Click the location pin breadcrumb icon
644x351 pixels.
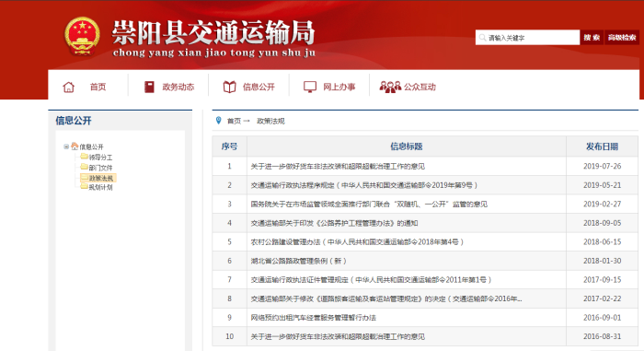pyautogui.click(x=219, y=121)
